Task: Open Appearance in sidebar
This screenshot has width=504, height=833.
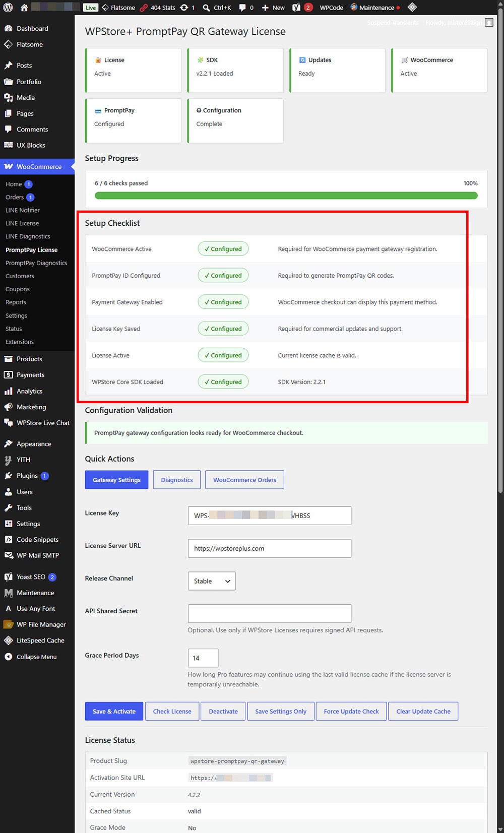Action: 34,444
